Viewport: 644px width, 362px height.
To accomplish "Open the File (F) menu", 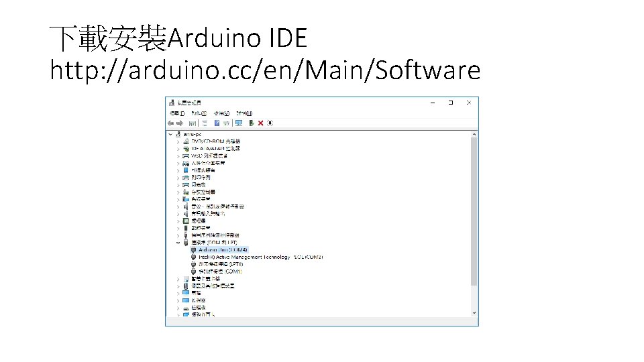I will 177,113.
